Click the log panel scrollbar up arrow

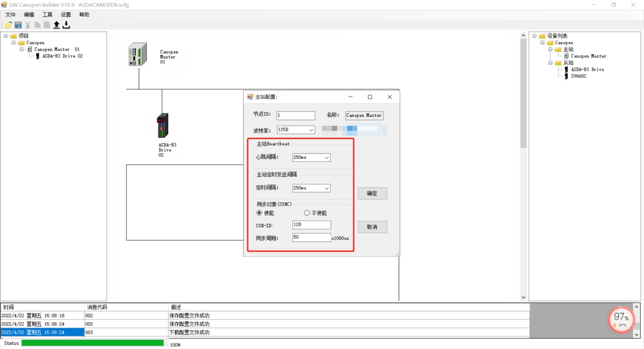click(636, 307)
